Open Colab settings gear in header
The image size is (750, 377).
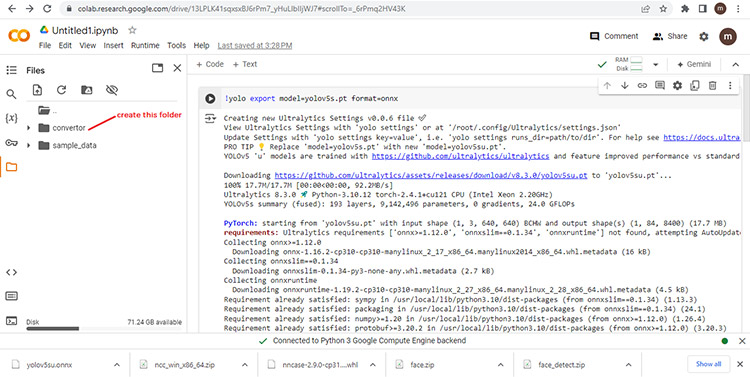tap(704, 36)
